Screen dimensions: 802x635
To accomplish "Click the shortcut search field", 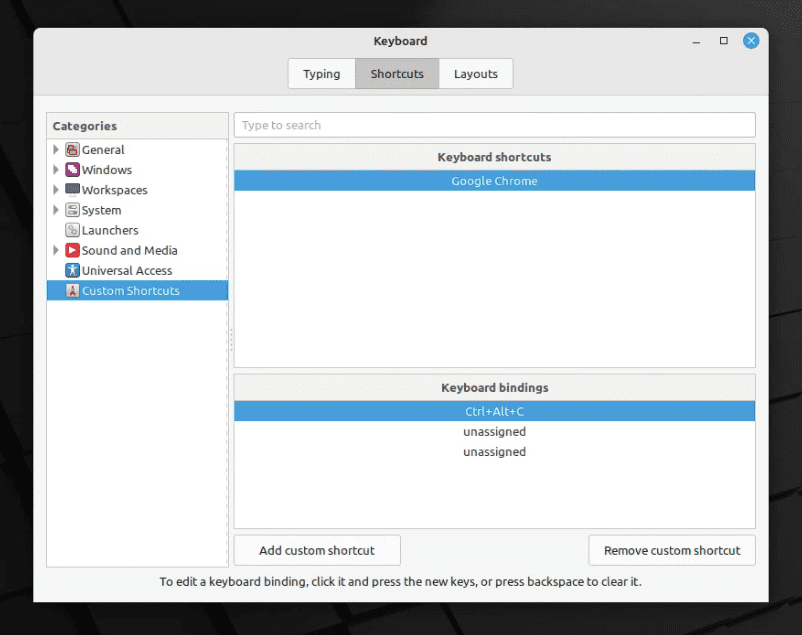I will [494, 124].
